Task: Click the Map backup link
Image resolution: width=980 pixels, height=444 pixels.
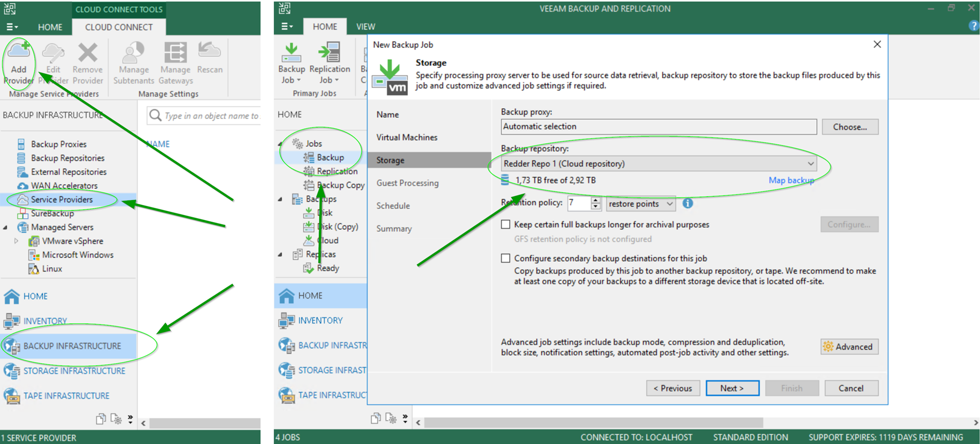Action: pos(791,180)
